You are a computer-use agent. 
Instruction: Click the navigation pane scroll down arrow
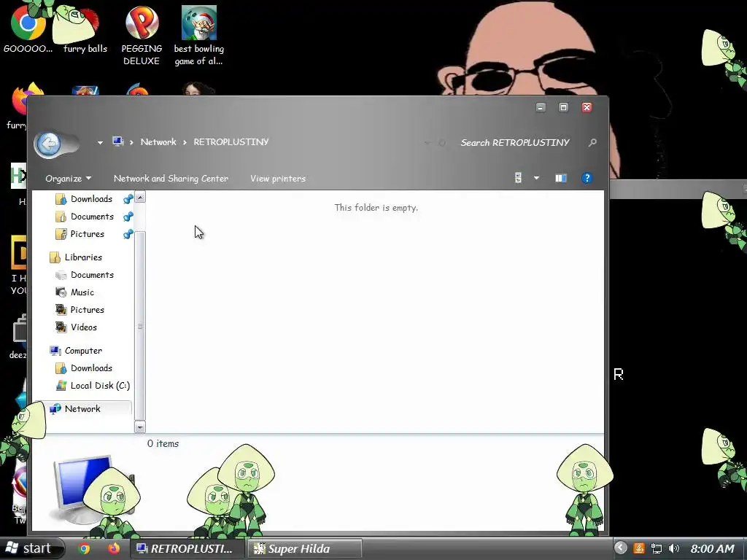140,427
